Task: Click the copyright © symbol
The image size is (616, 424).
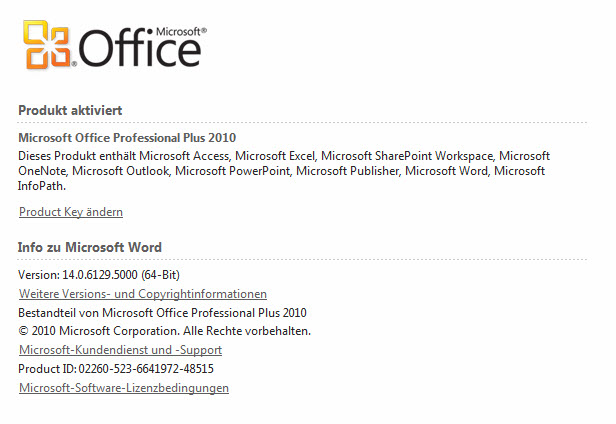Action: click(x=23, y=331)
